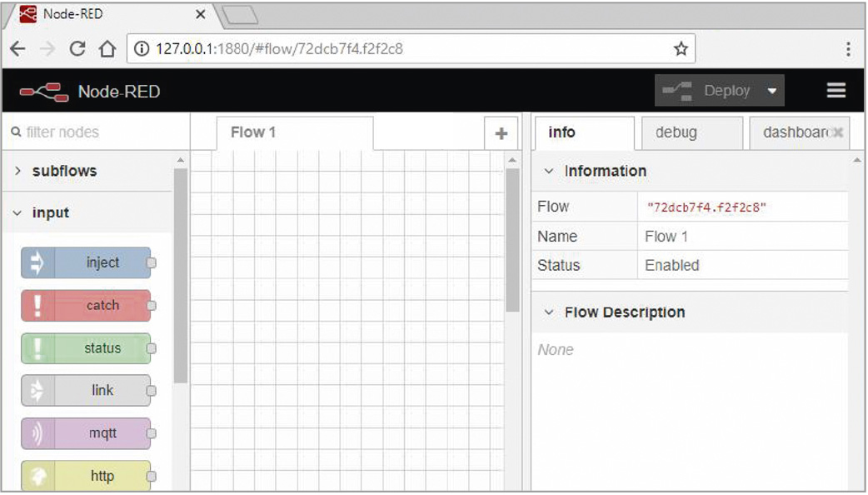Click the workspace scroll up arrow
868x495 pixels.
512,160
